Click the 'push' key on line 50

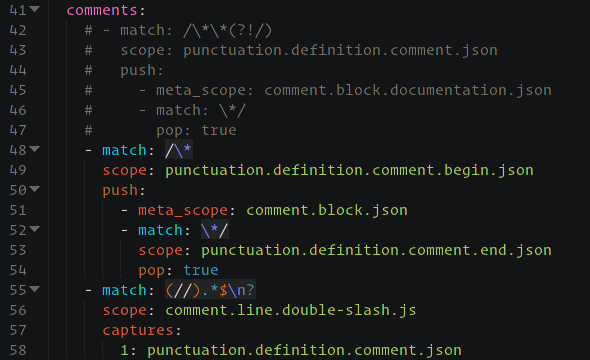click(x=120, y=191)
